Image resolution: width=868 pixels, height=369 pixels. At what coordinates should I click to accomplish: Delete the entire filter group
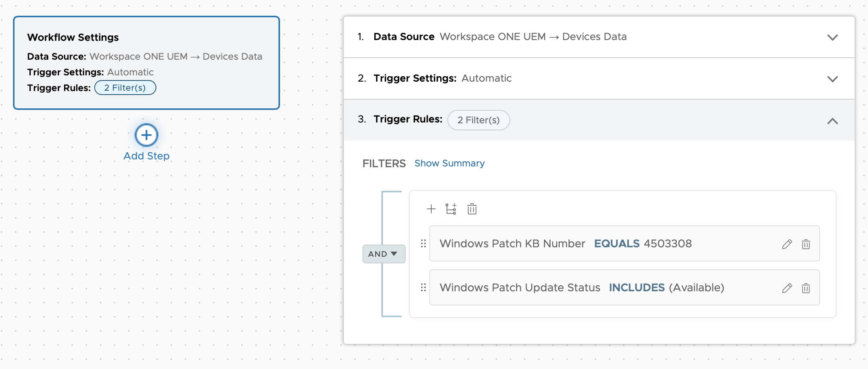pyautogui.click(x=472, y=209)
